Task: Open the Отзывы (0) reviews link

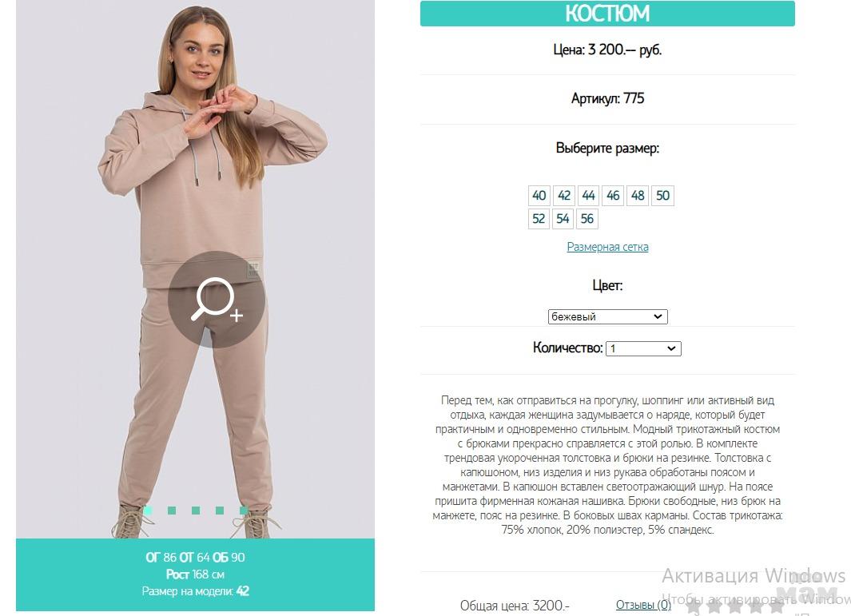Action: pyautogui.click(x=643, y=605)
